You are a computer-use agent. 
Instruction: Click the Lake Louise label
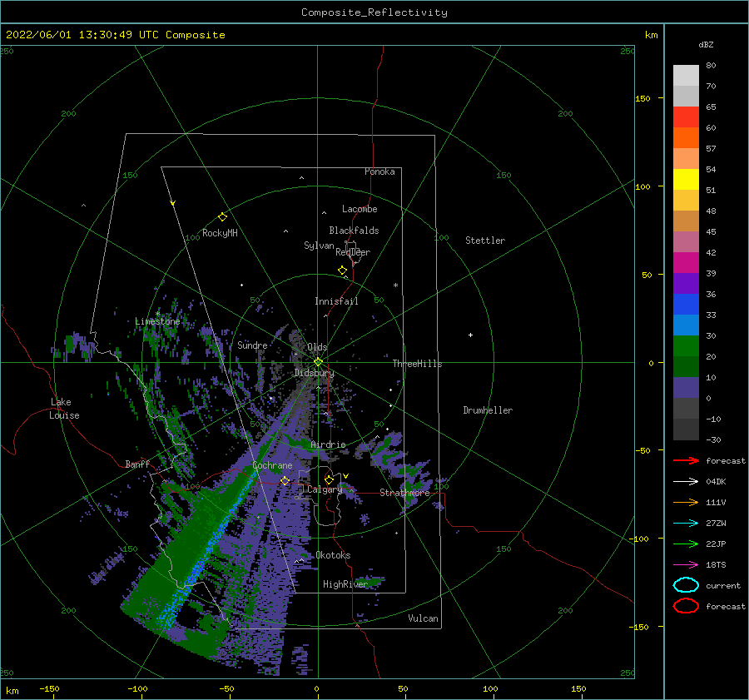pos(64,409)
